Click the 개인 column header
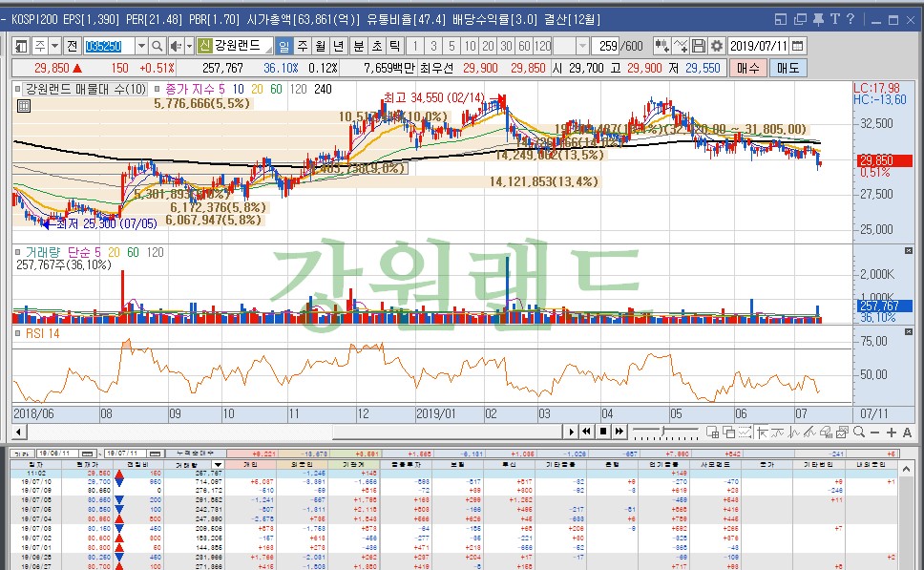 252,465
